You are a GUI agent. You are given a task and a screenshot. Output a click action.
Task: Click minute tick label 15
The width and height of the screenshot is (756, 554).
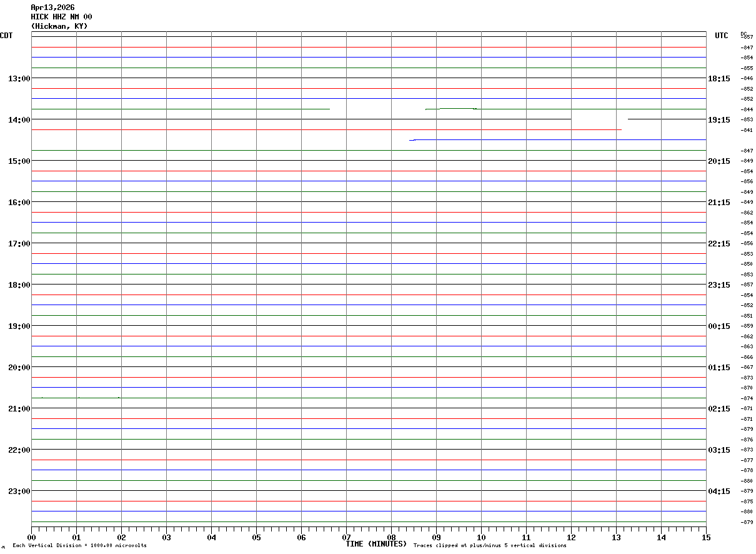(x=706, y=537)
